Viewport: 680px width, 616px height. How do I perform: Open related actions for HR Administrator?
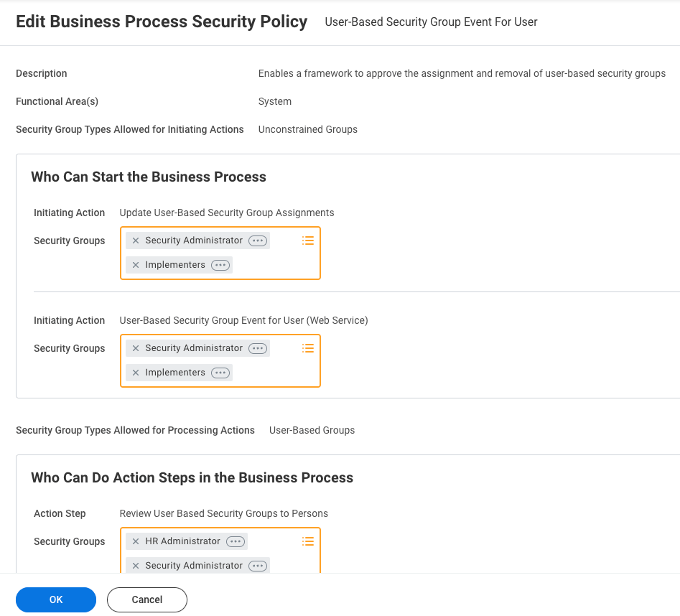[235, 541]
